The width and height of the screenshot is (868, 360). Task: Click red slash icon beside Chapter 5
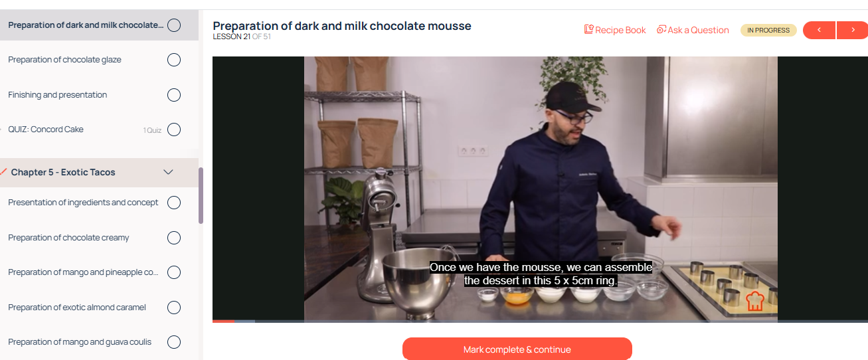[x=5, y=172]
